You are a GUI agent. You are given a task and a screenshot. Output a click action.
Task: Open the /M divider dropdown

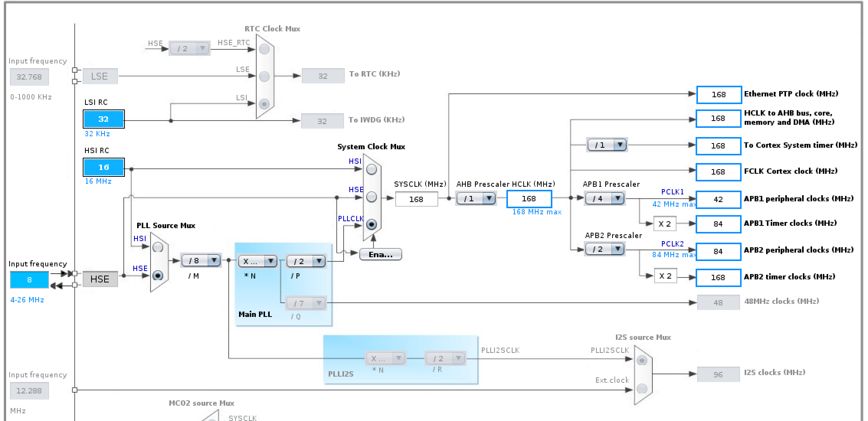tap(201, 261)
